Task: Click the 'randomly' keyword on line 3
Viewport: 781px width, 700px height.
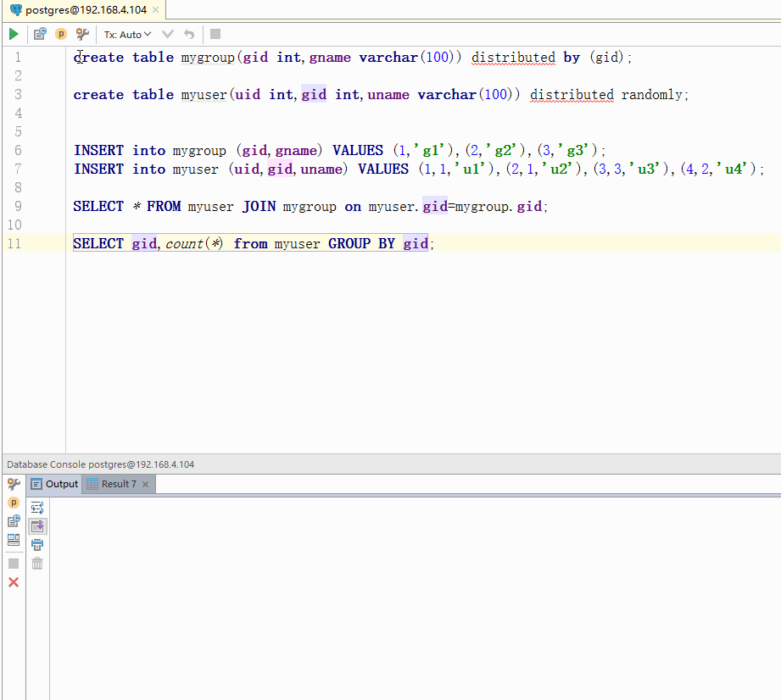Action: 651,95
